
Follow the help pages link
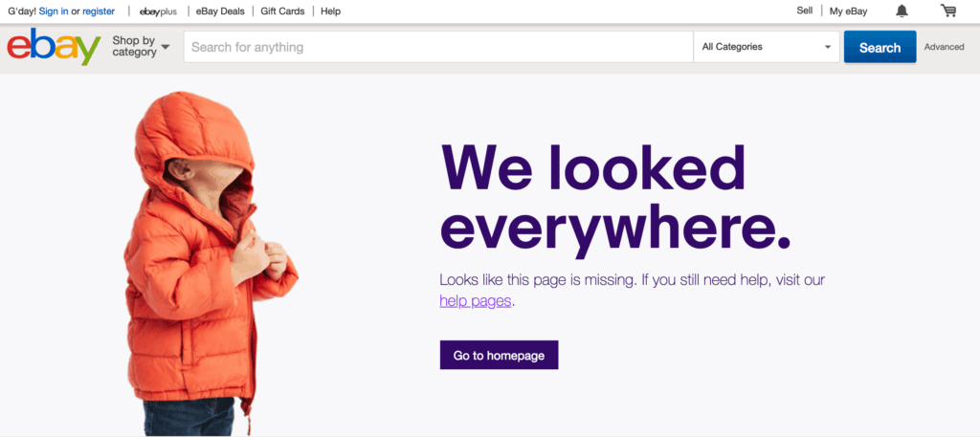[476, 301]
